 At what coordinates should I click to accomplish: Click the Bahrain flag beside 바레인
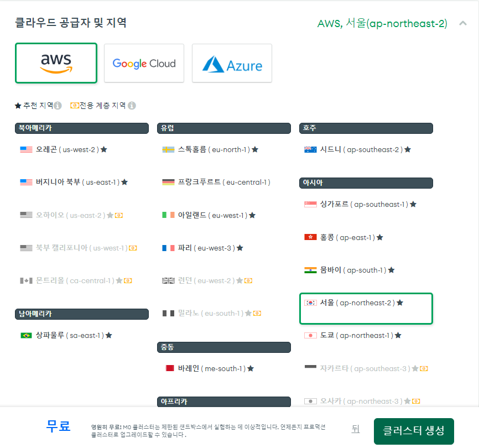[170, 368]
